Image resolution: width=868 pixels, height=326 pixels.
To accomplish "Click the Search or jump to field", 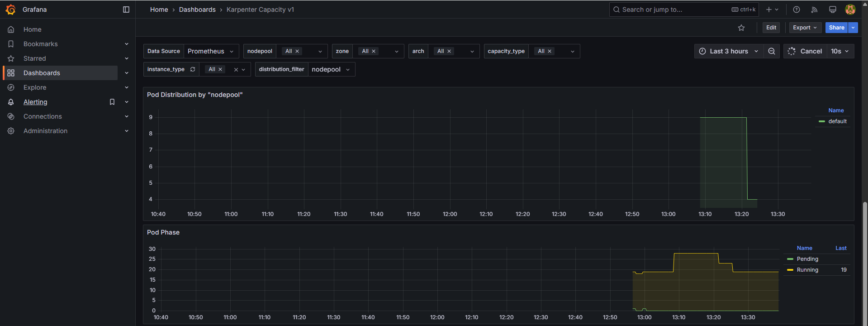I will [x=684, y=10].
